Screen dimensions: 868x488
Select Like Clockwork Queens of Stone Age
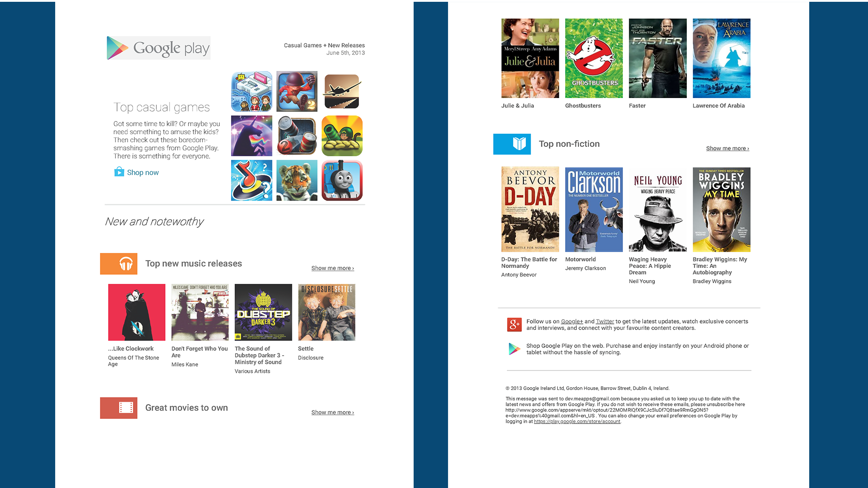click(135, 313)
